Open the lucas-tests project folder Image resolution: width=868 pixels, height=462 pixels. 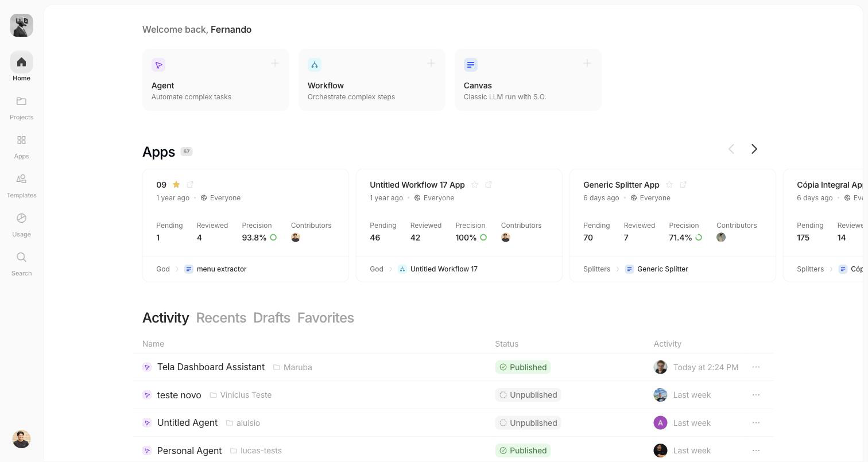pos(256,451)
